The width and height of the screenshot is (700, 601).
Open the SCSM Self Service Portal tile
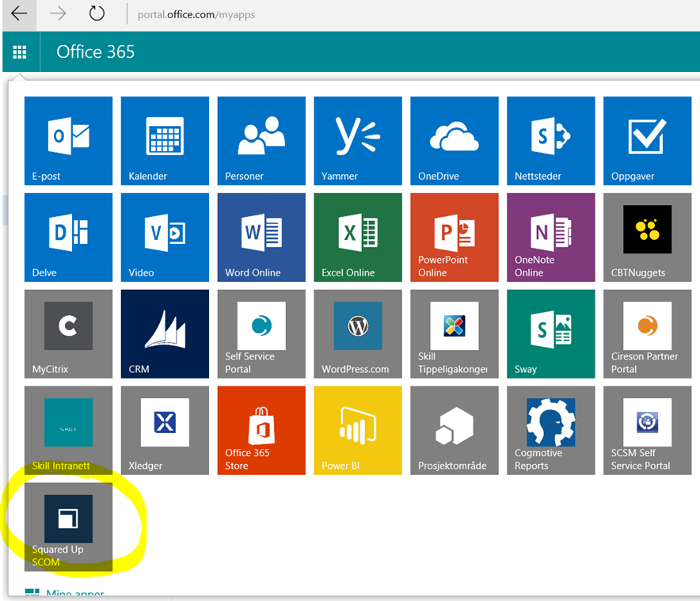click(x=647, y=430)
